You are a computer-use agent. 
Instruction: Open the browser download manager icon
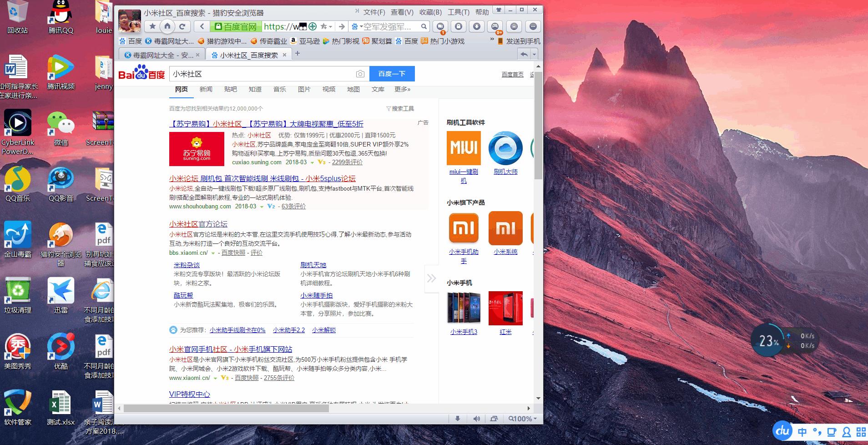pyautogui.click(x=477, y=26)
